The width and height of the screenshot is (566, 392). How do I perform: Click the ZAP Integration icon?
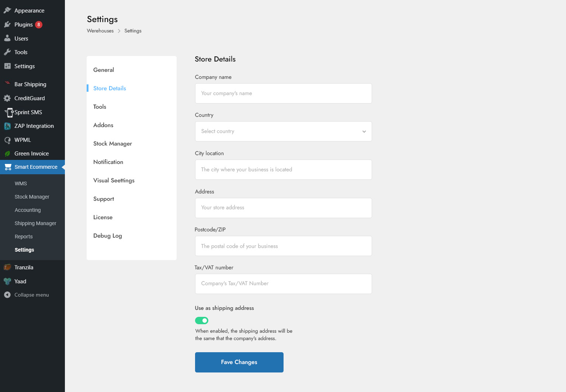(7, 126)
